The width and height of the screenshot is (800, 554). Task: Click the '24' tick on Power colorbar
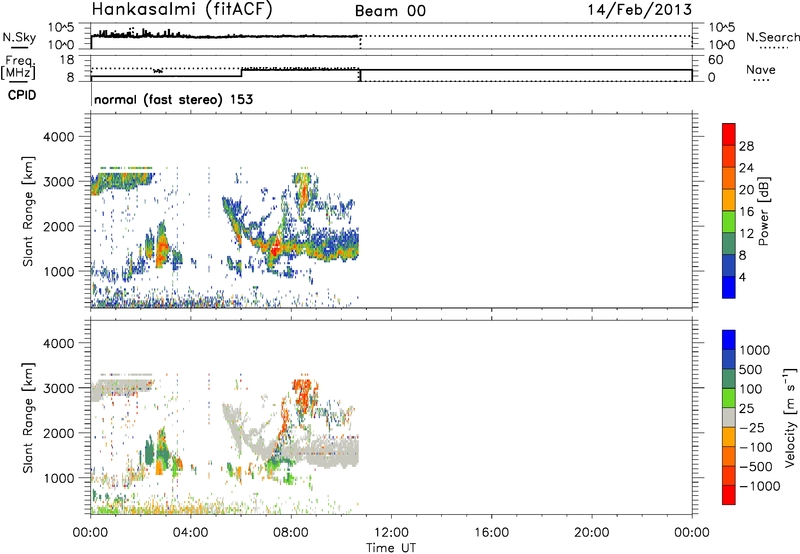click(746, 168)
